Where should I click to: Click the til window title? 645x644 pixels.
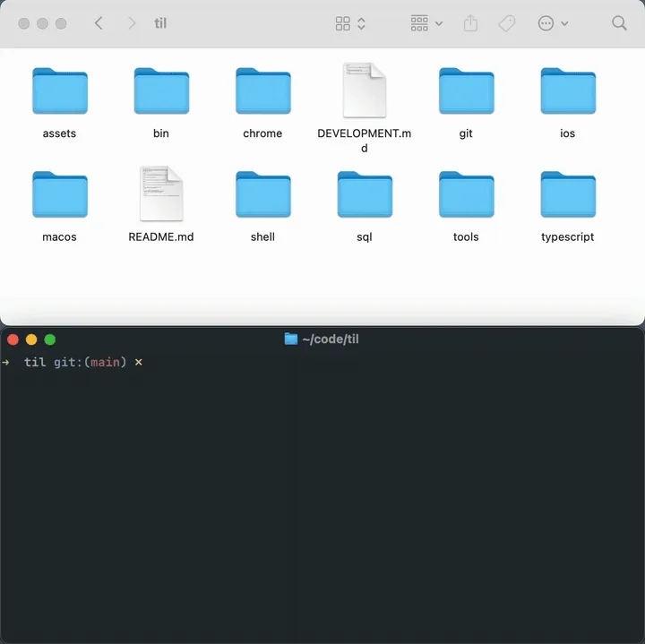click(160, 23)
